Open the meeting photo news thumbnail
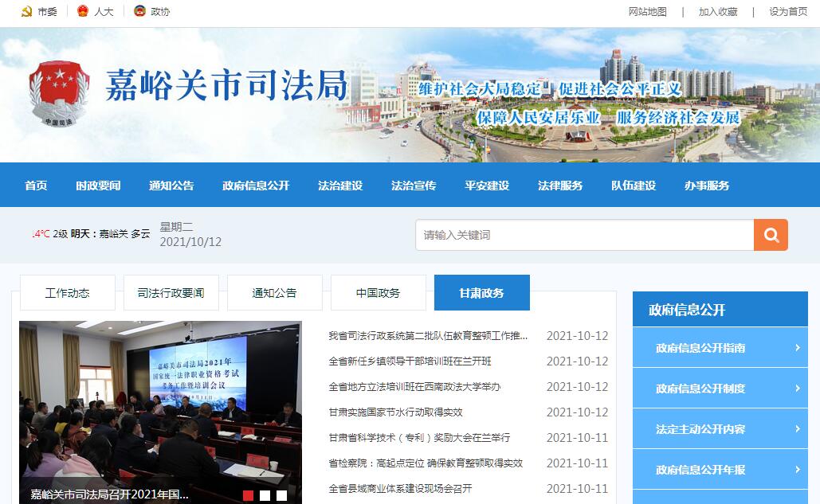 coord(160,406)
